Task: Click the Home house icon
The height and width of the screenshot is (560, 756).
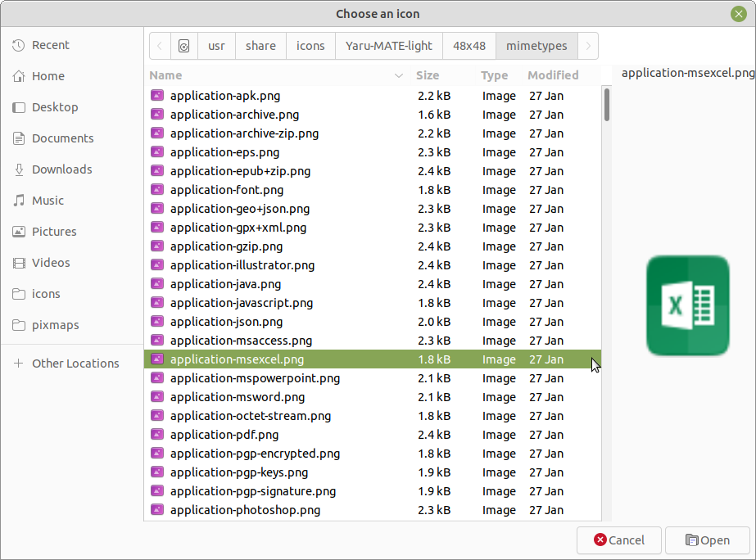Action: 18,76
